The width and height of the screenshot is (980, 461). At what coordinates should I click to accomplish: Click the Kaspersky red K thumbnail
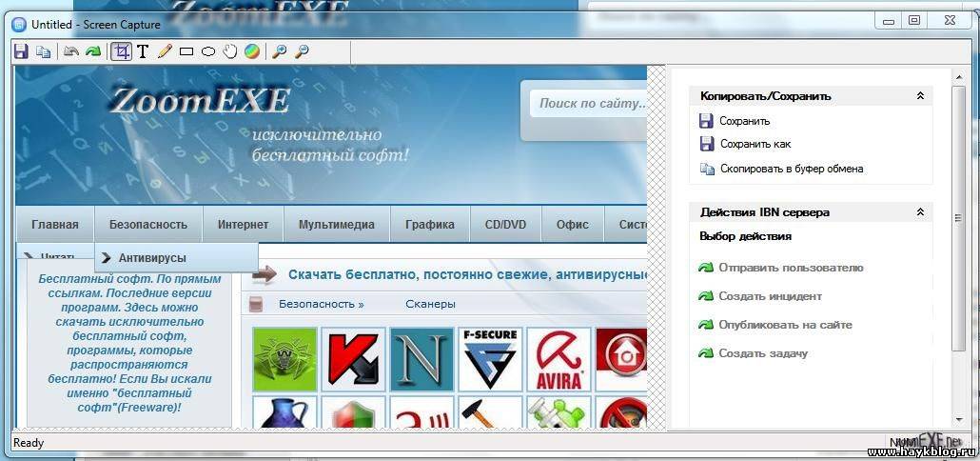pos(353,359)
